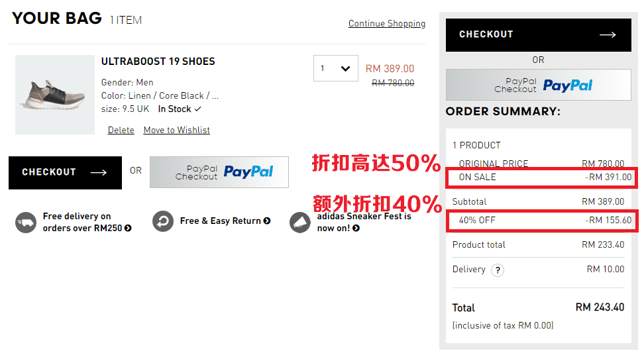Click the Ultraboost 19 Shoes product title
This screenshot has height=363, width=644.
pos(158,62)
